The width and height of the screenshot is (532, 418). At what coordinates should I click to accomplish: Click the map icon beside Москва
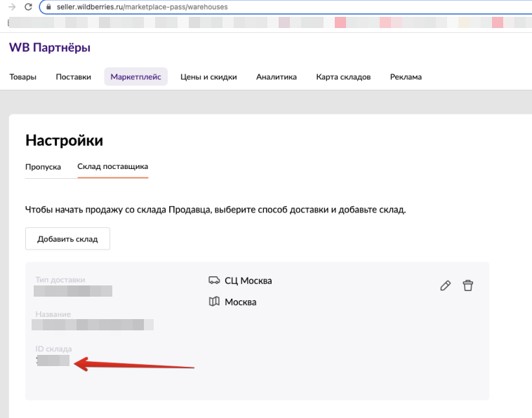tap(214, 302)
